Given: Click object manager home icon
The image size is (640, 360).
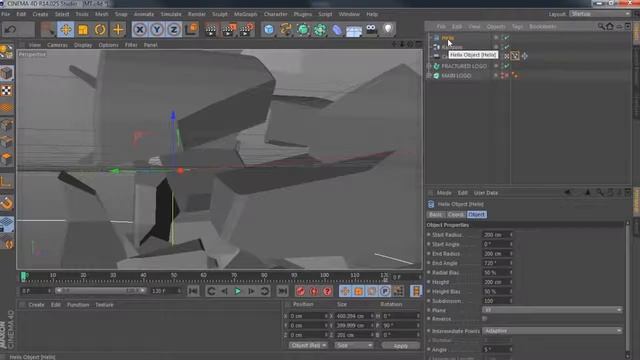Looking at the screenshot, I should tap(610, 27).
